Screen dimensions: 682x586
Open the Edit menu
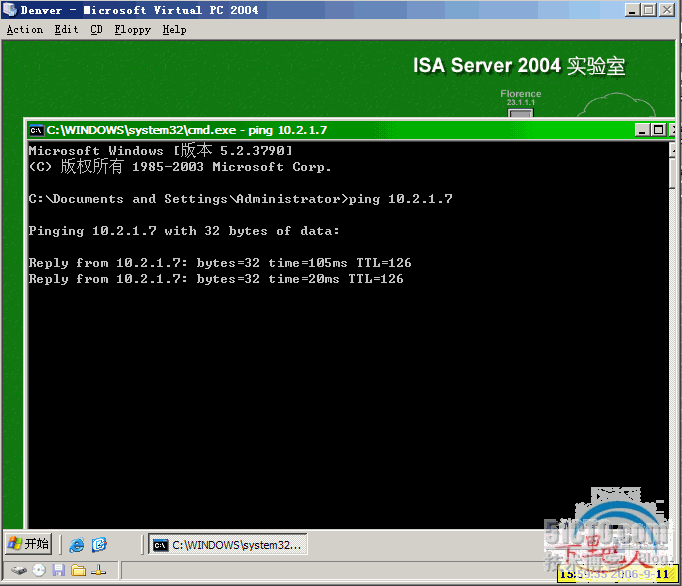pos(67,30)
